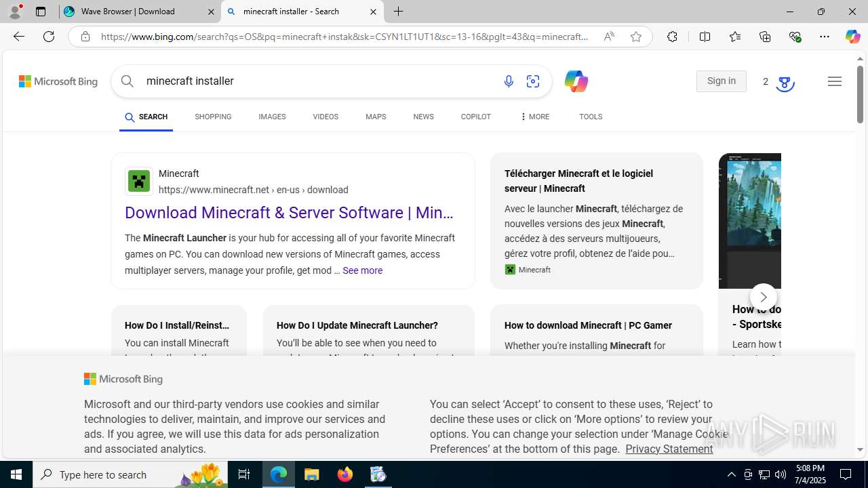Click https://www.minecraft.net result URL text
The image size is (868, 488).
point(254,190)
